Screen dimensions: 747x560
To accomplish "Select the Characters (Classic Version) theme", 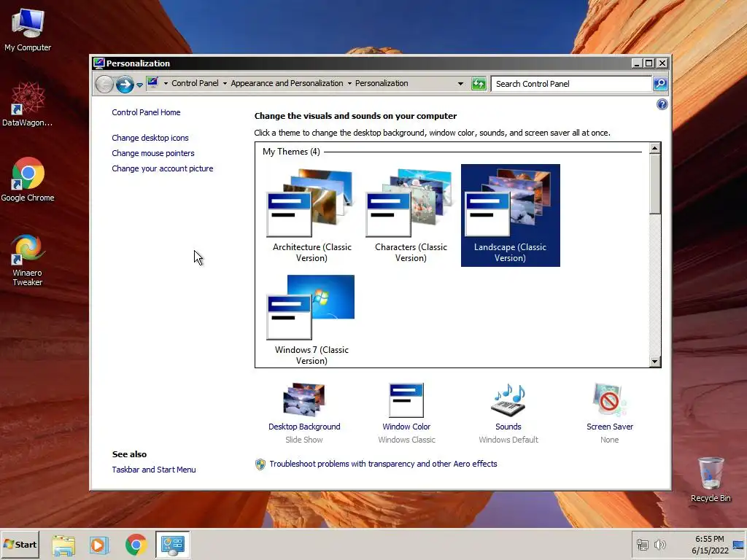I will (x=411, y=215).
